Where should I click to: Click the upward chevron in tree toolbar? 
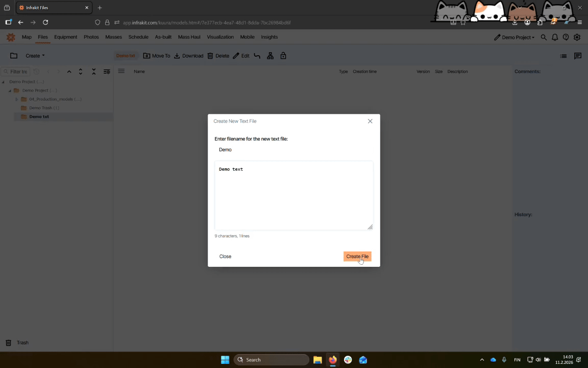[69, 72]
